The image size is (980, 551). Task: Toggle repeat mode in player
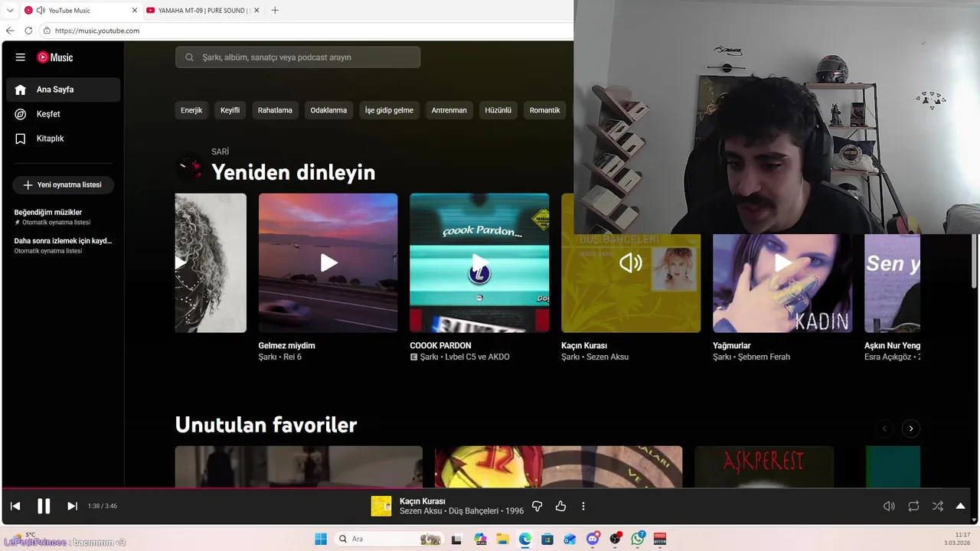(x=913, y=506)
